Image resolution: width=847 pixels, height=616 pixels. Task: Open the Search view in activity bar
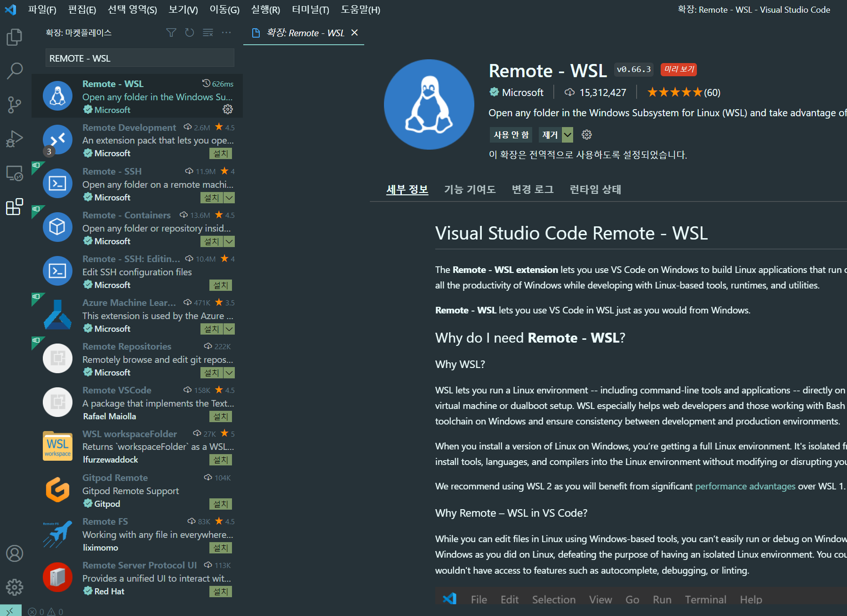(x=15, y=71)
